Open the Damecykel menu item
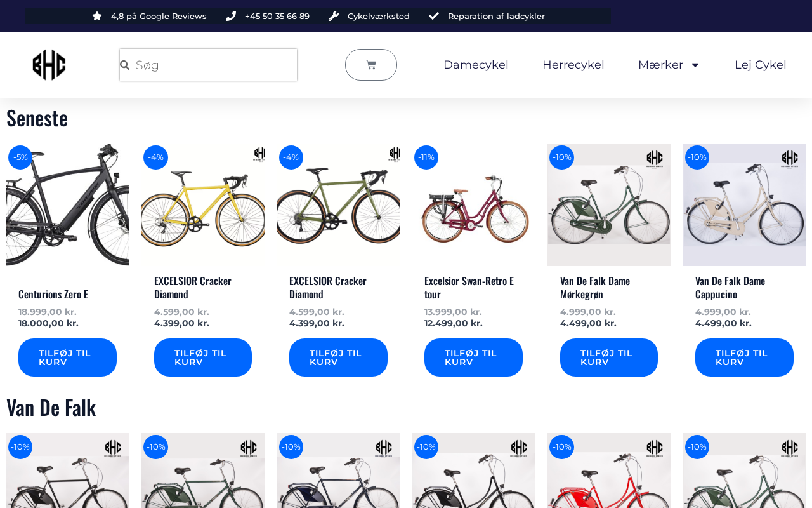This screenshot has width=812, height=508. (x=476, y=65)
